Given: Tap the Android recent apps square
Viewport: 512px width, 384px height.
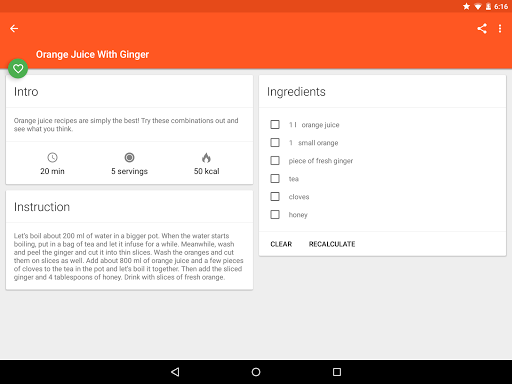Looking at the screenshot, I should [x=337, y=372].
